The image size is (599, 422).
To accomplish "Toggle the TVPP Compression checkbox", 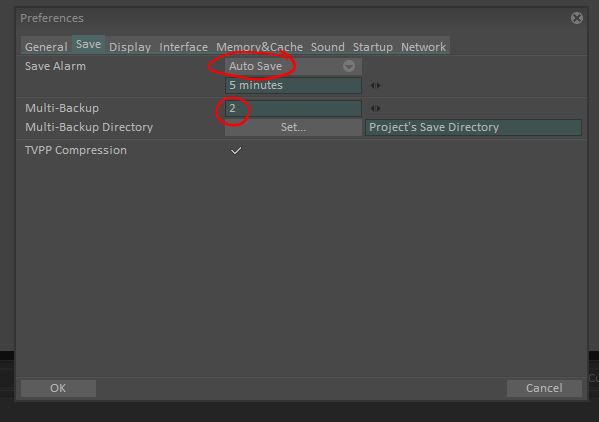I will point(236,150).
